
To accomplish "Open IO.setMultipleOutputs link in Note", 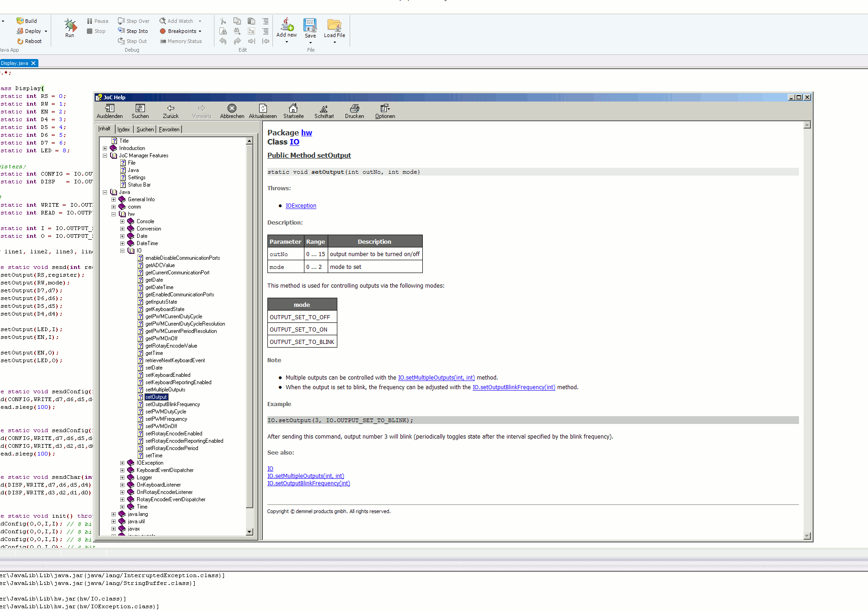I will pyautogui.click(x=437, y=378).
